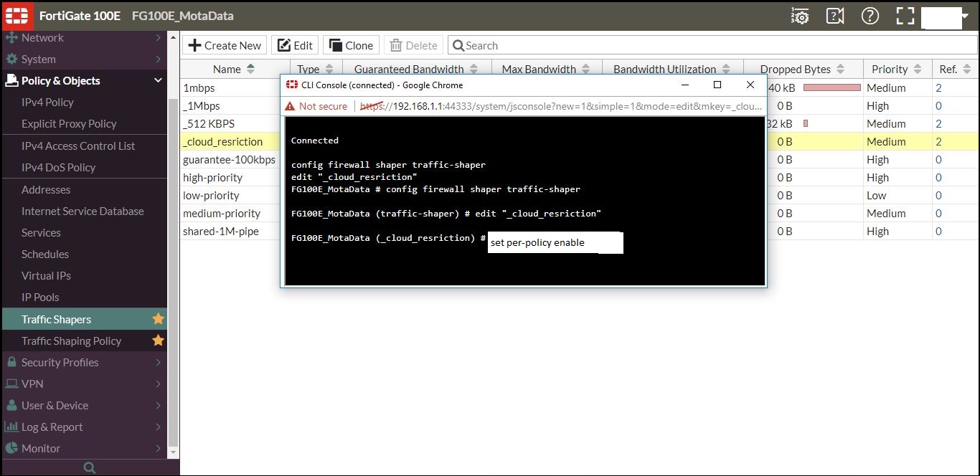Viewport: 980px width, 476px height.
Task: Click the Clone button
Action: point(351,45)
